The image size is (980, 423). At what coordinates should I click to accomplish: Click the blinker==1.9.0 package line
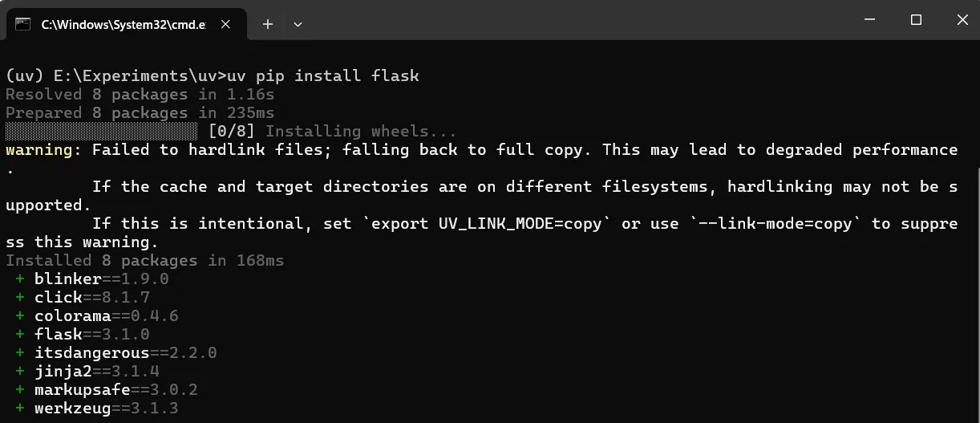[x=92, y=279]
